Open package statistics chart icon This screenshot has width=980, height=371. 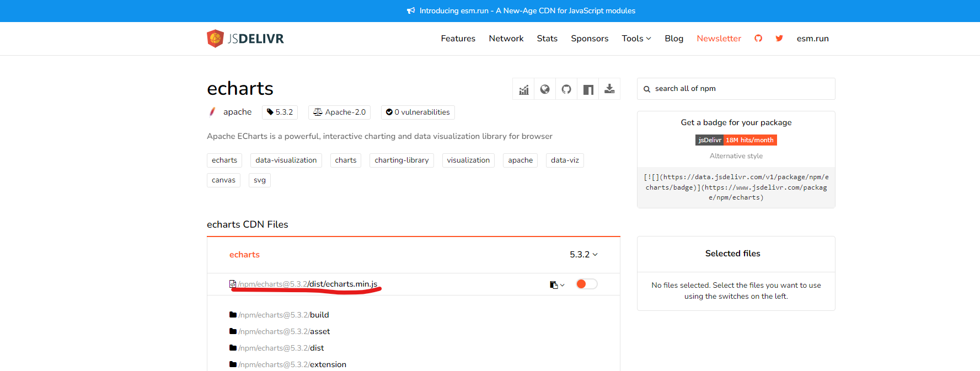pyautogui.click(x=523, y=89)
